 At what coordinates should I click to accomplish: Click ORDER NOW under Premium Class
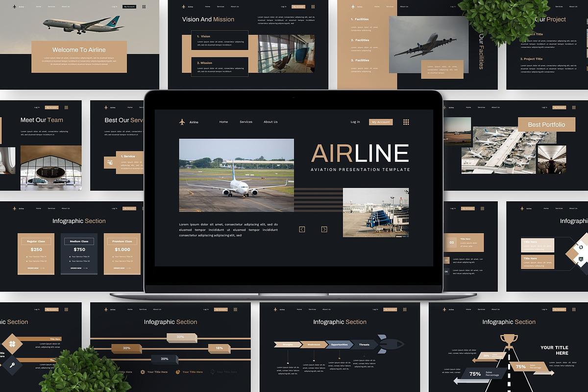[x=122, y=268]
